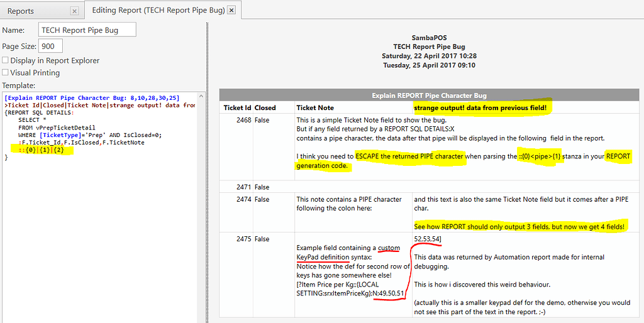Click the Template label

pyautogui.click(x=19, y=85)
